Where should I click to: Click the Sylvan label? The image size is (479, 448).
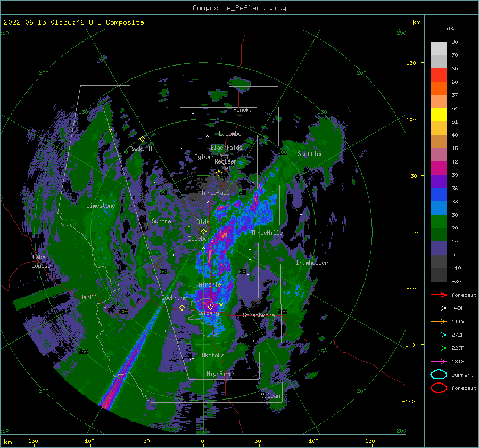[204, 158]
